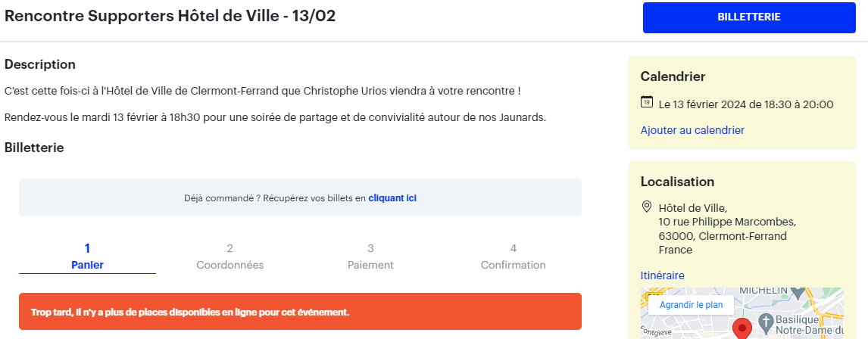Click 'cliquant ici' to retrieve tickets
The width and height of the screenshot is (868, 339).
pos(392,198)
